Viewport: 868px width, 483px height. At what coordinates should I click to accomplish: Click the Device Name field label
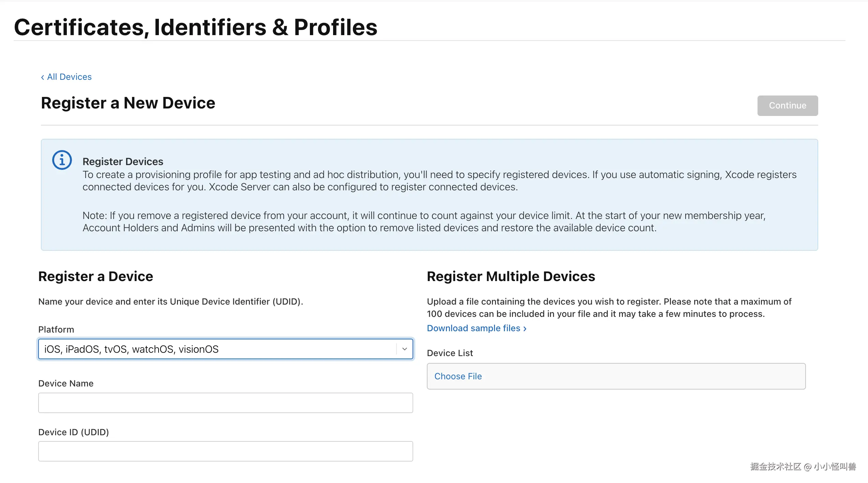(x=66, y=383)
